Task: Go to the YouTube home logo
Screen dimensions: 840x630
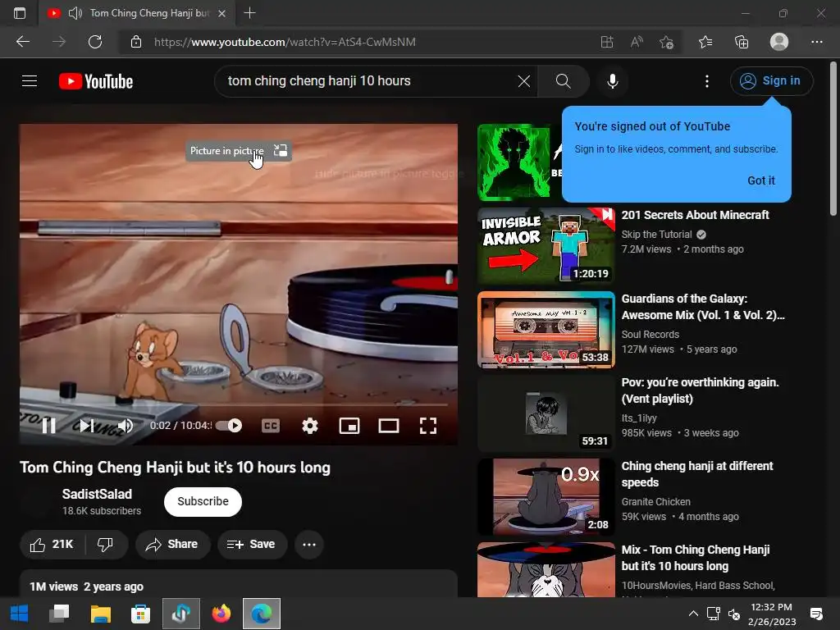Action: [96, 81]
